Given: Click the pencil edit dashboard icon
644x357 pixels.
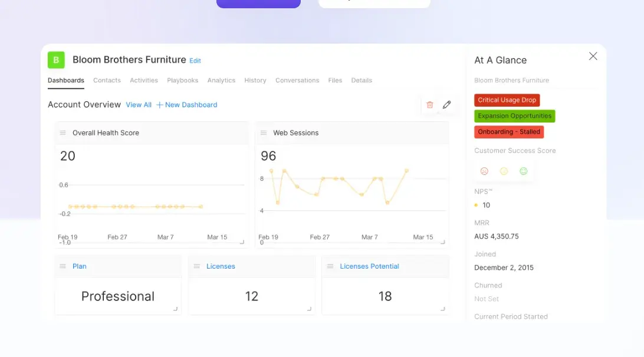Looking at the screenshot, I should [x=446, y=105].
